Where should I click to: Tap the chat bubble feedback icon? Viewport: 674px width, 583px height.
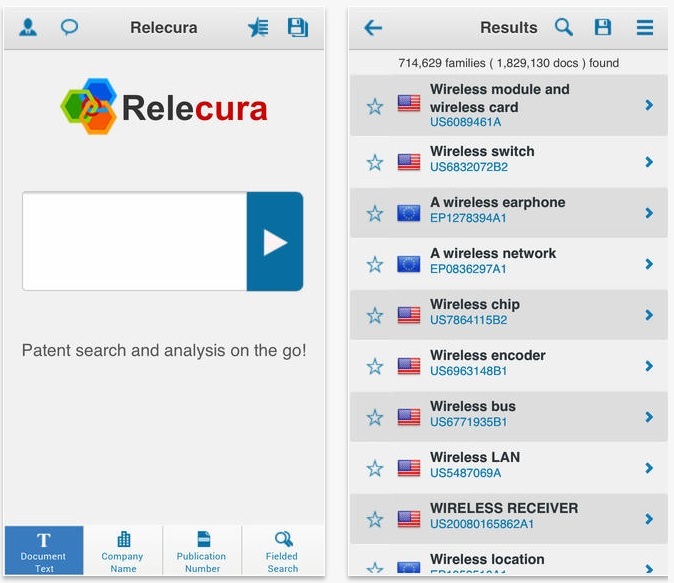click(69, 28)
